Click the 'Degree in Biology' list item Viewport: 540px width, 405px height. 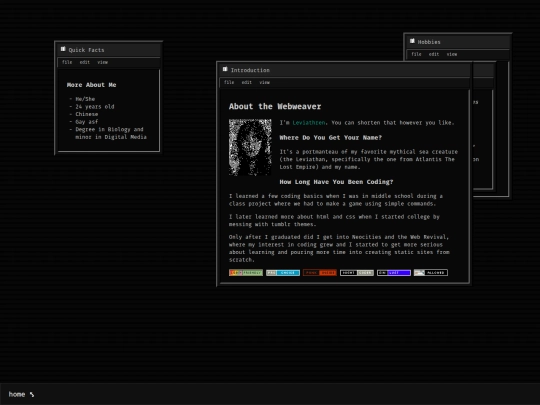point(111,133)
